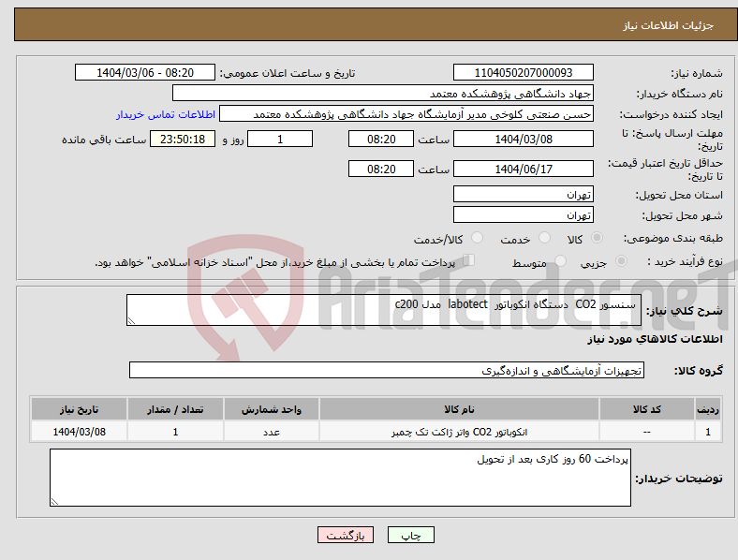Click the تعداد / مقدار column header
This screenshot has width=738, height=560.
pyautogui.click(x=175, y=409)
